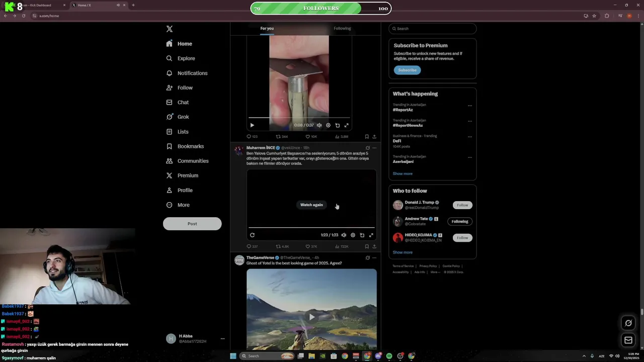The height and width of the screenshot is (362, 644).
Task: Open Notifications from sidebar
Action: [x=187, y=73]
